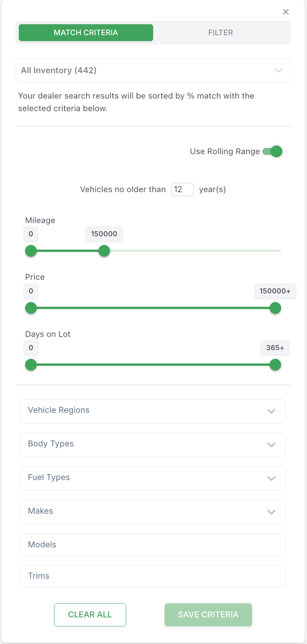This screenshot has height=644, width=307.
Task: Open the Fuel Types chevron
Action: pyautogui.click(x=271, y=478)
